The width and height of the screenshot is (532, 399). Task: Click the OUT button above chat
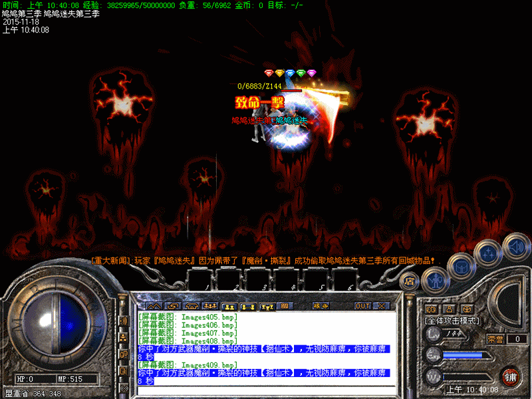pyautogui.click(x=362, y=306)
